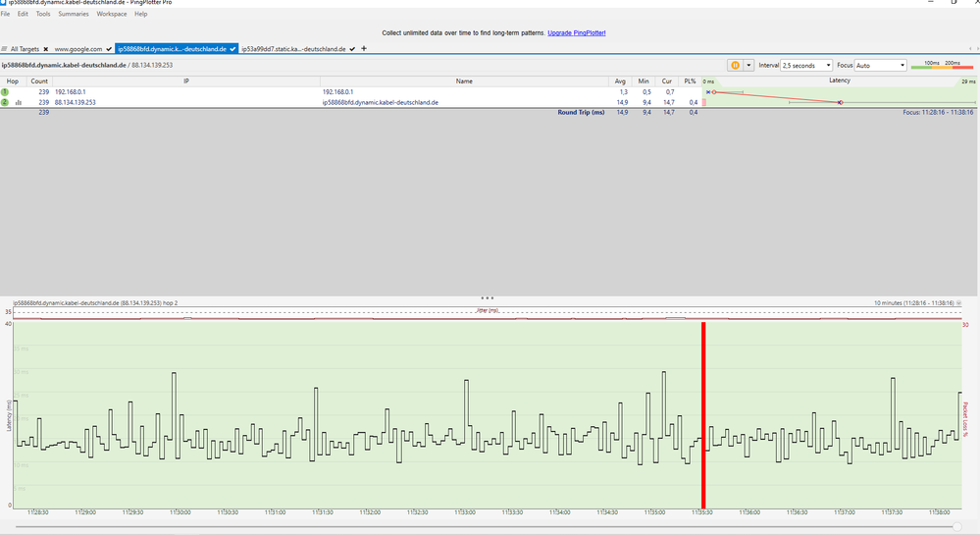Open the Edit menu

coord(23,14)
